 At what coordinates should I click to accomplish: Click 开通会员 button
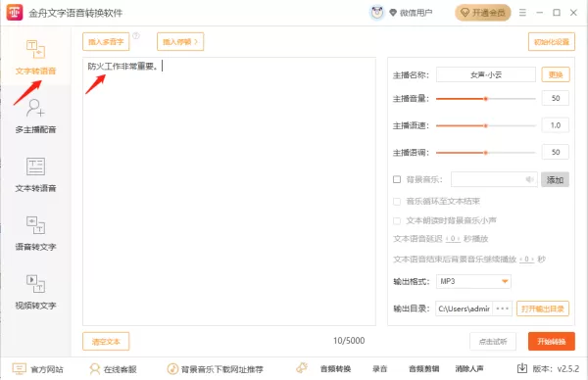click(482, 13)
